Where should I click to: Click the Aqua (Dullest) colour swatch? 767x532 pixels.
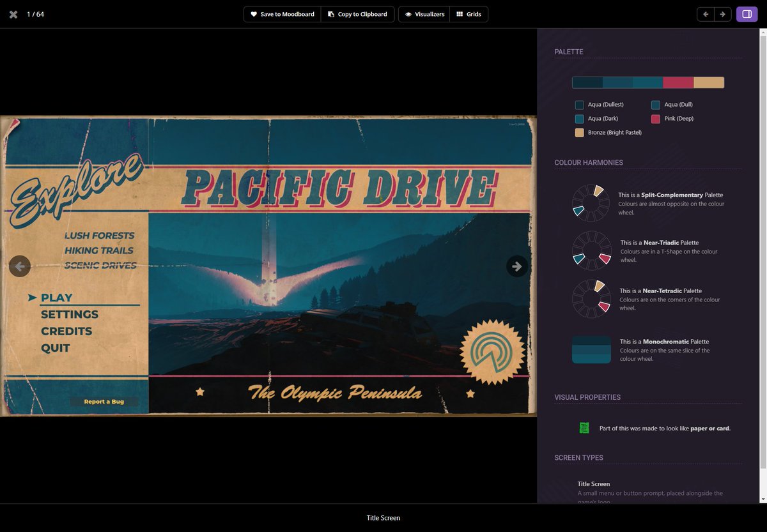point(580,105)
